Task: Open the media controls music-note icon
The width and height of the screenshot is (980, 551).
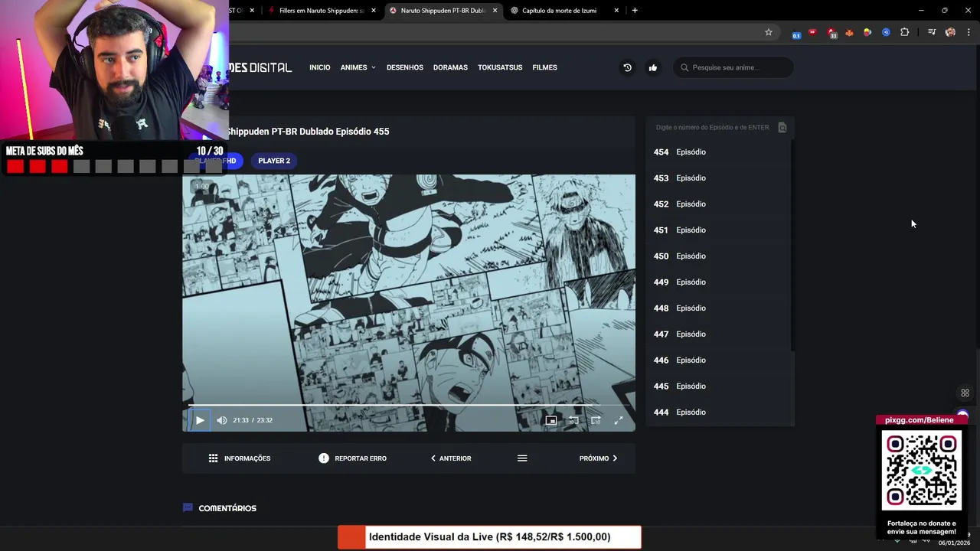Action: (x=932, y=32)
